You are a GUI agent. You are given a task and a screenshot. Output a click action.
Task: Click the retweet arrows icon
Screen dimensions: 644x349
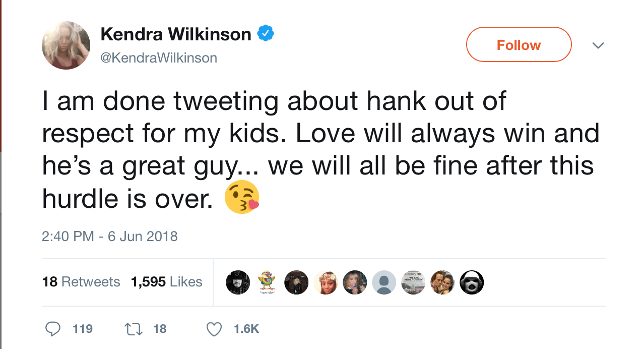tap(133, 329)
